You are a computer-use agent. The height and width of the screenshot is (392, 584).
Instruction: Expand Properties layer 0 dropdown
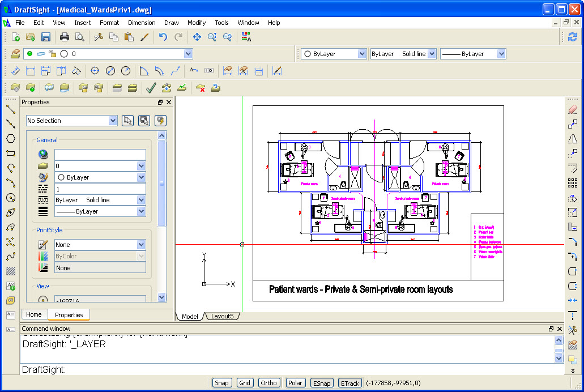(141, 166)
